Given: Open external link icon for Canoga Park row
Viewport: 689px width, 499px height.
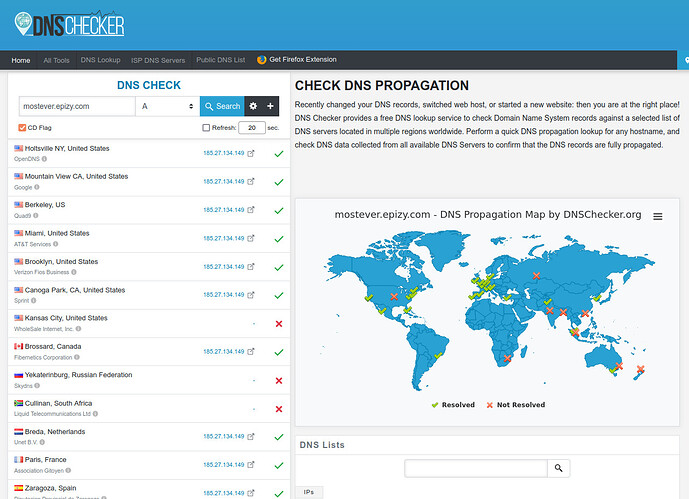Looking at the screenshot, I should tap(250, 295).
